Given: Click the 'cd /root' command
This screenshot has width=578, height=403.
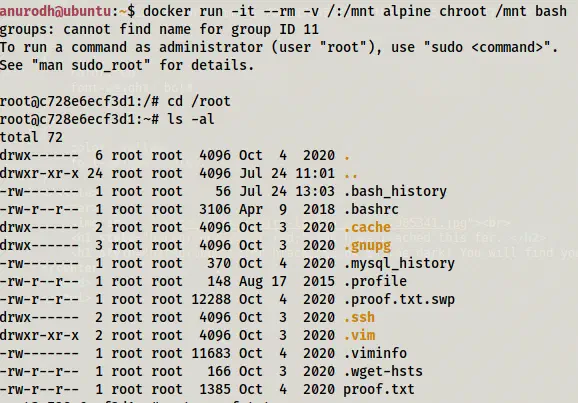Looking at the screenshot, I should (x=199, y=101).
